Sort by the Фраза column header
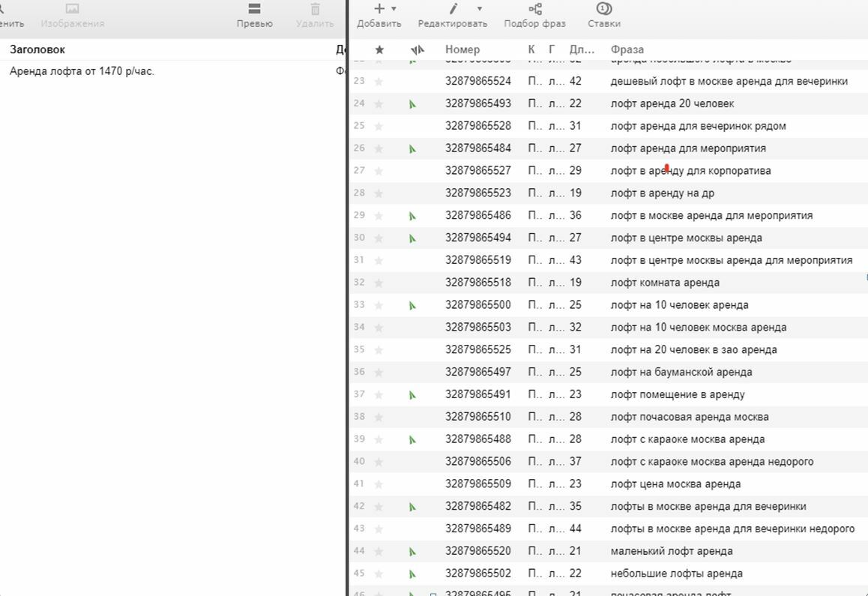The image size is (868, 596). click(x=627, y=49)
